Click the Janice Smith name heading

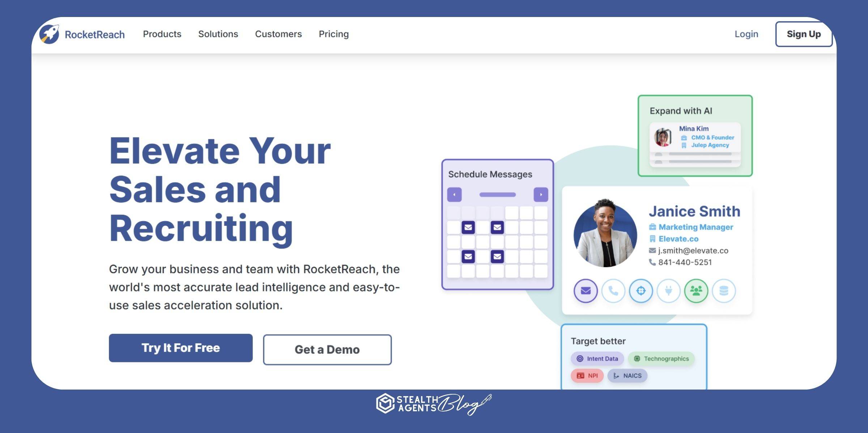[694, 211]
